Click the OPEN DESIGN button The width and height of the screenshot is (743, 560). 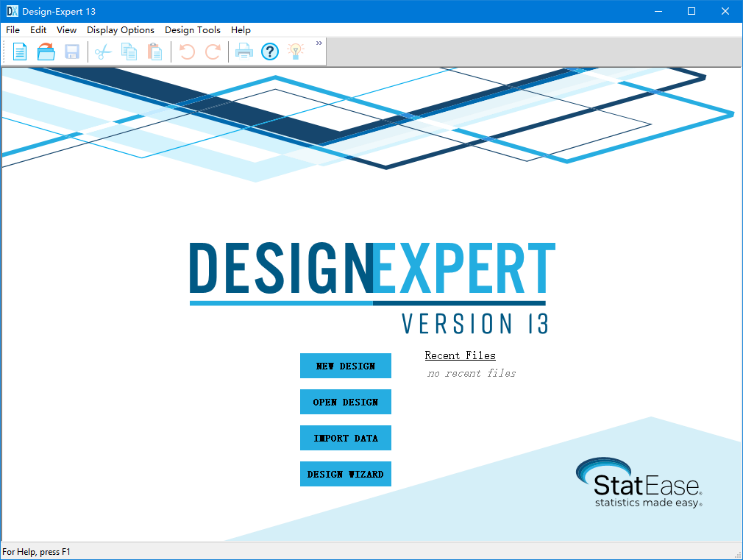[346, 402]
